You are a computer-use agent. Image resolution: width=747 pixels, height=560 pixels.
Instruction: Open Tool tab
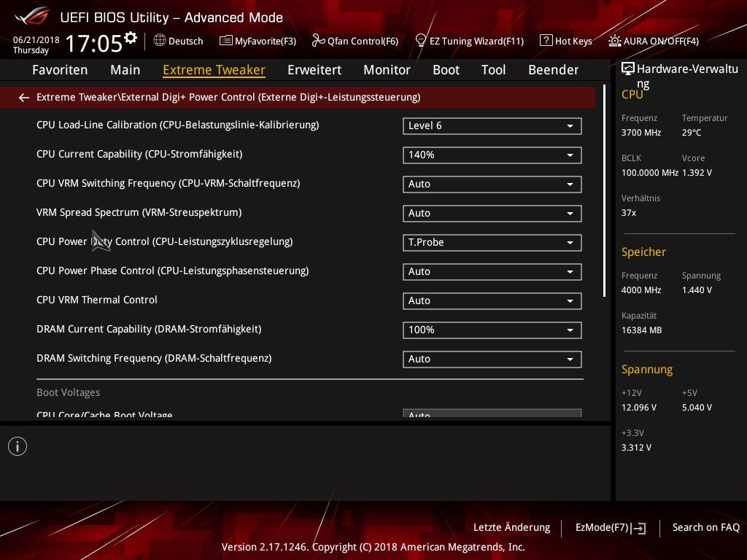point(494,70)
